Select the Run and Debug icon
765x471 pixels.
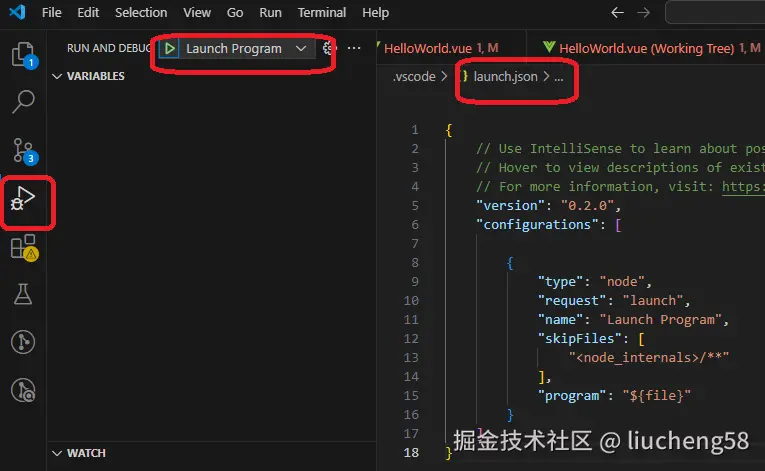tap(23, 198)
